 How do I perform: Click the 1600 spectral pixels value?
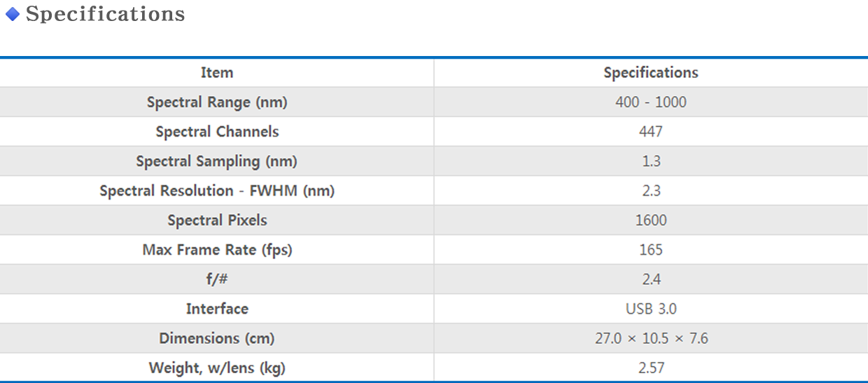(x=651, y=220)
